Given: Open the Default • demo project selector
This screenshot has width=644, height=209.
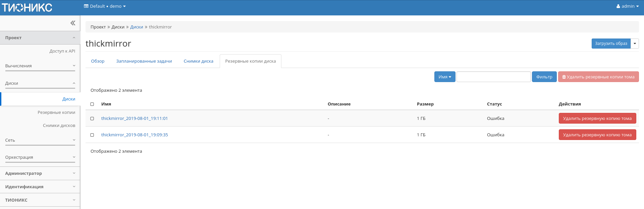Looking at the screenshot, I should [x=105, y=6].
